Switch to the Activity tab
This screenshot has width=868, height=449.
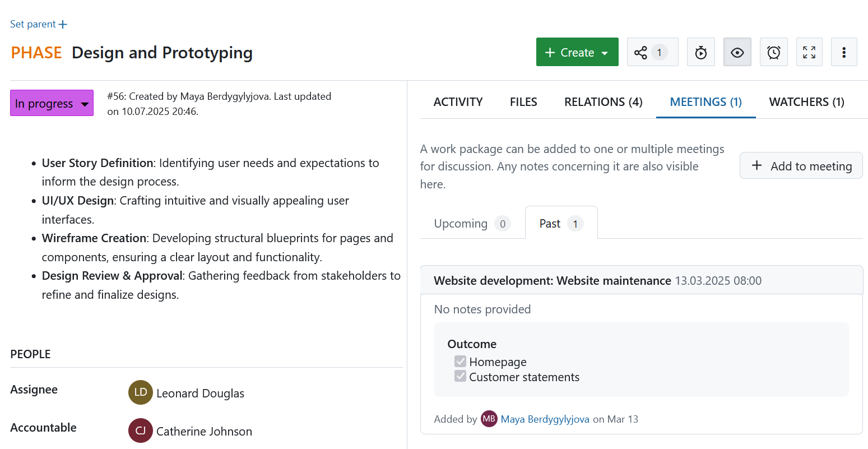tap(458, 102)
